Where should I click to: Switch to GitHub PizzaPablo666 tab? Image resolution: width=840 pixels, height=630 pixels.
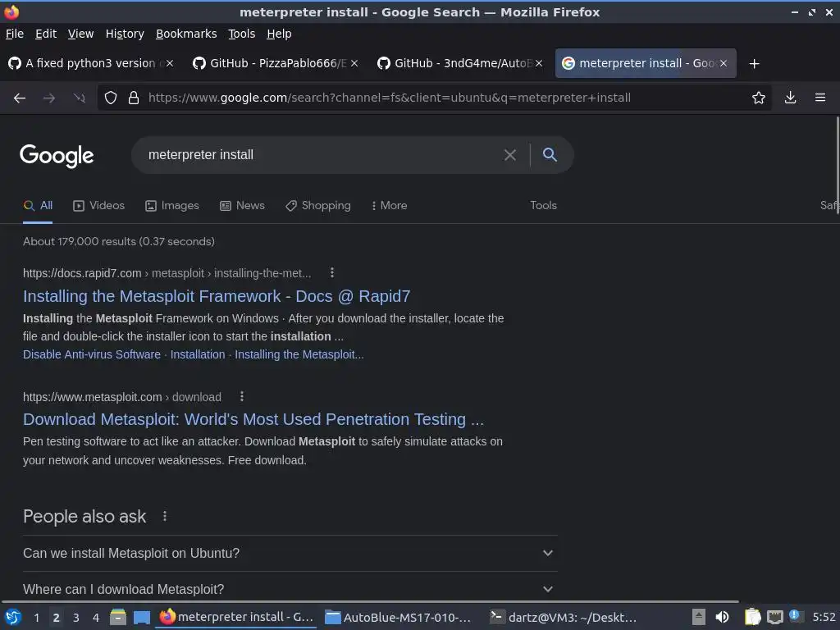pos(274,63)
